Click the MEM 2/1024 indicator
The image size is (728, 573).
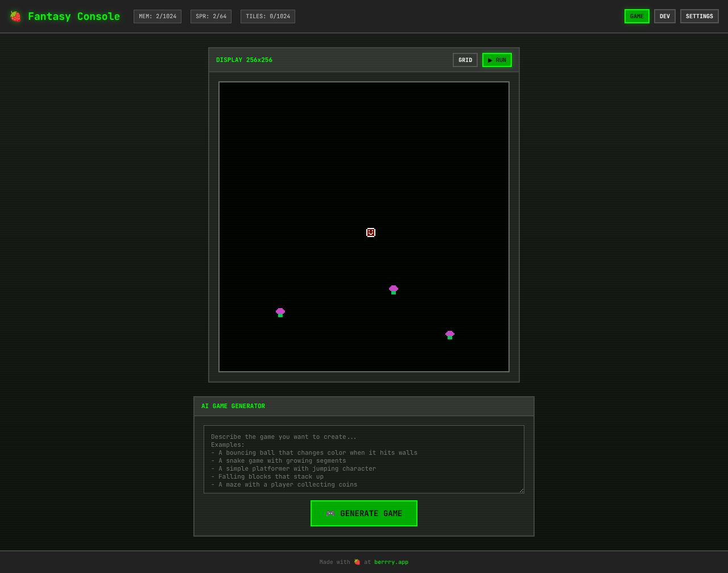pyautogui.click(x=158, y=16)
